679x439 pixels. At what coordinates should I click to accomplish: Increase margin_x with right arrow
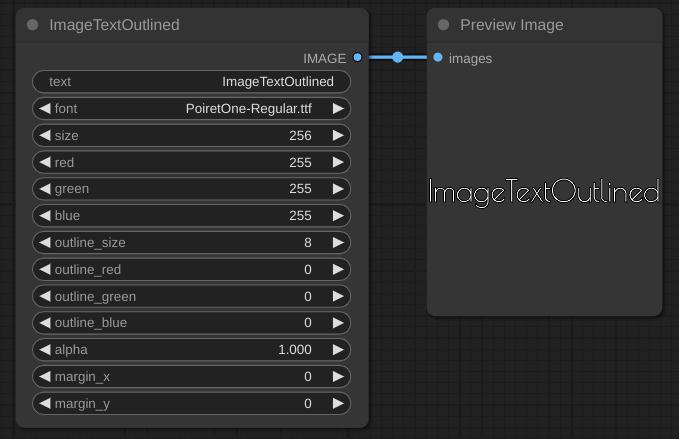338,377
